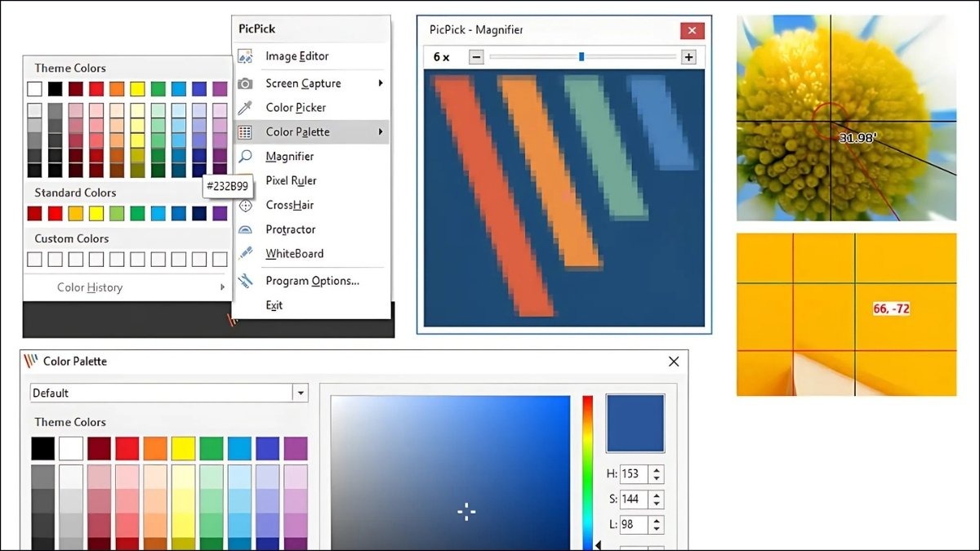Click the Color Picker eyedropper icon
This screenshot has width=980, height=551.
click(244, 108)
